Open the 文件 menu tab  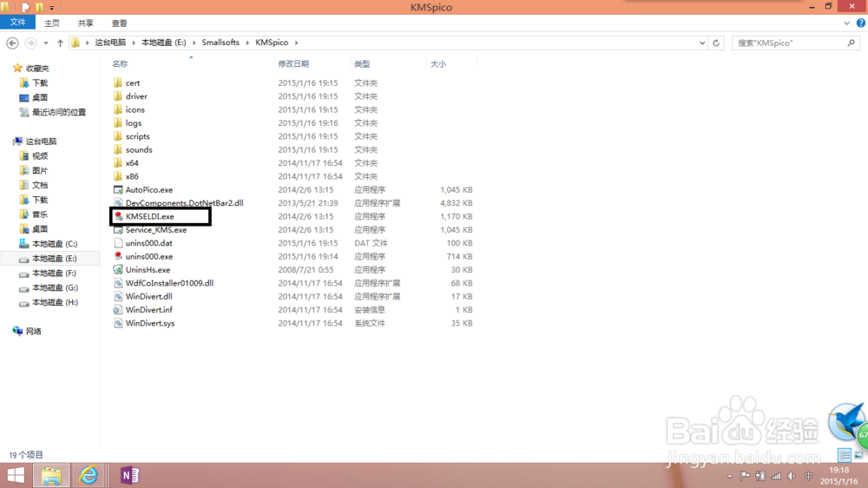[17, 23]
